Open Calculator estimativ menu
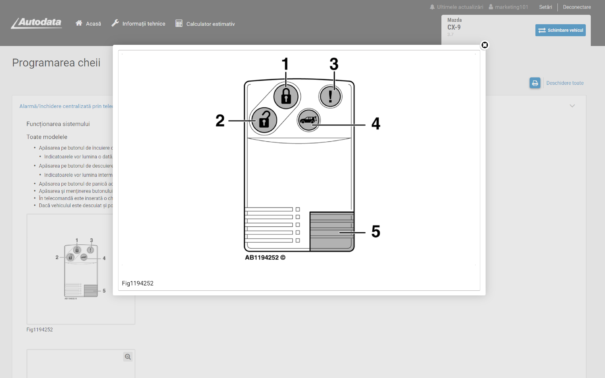The image size is (605, 378). pyautogui.click(x=205, y=24)
